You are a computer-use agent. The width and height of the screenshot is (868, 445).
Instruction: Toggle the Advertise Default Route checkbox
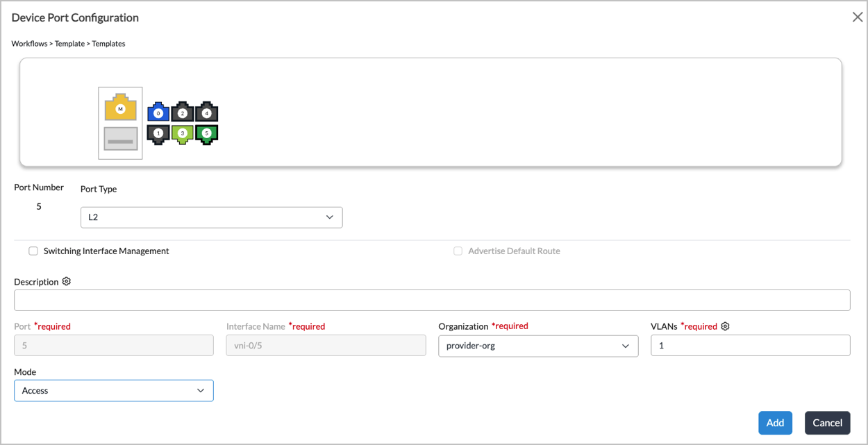(x=458, y=251)
